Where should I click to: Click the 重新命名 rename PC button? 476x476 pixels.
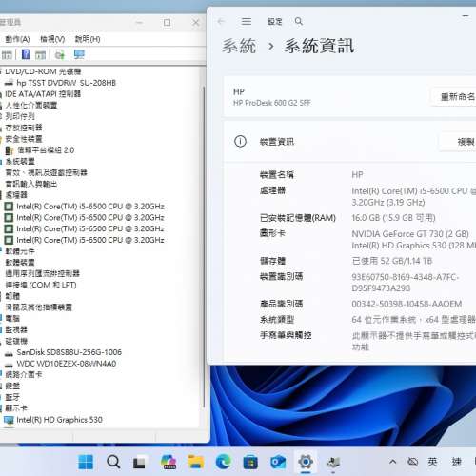click(x=454, y=96)
